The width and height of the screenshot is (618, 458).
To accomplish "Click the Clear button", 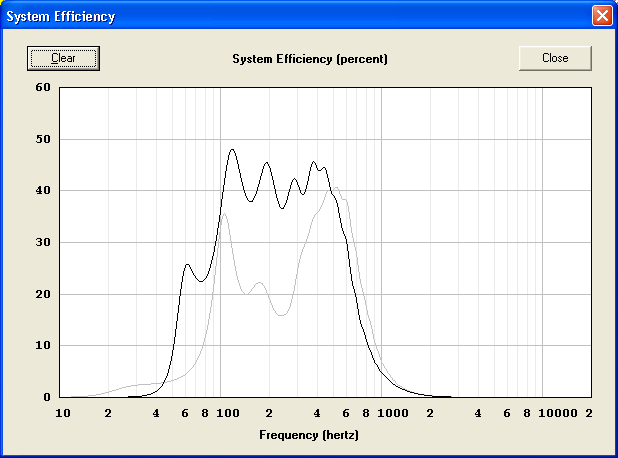I will [x=63, y=58].
